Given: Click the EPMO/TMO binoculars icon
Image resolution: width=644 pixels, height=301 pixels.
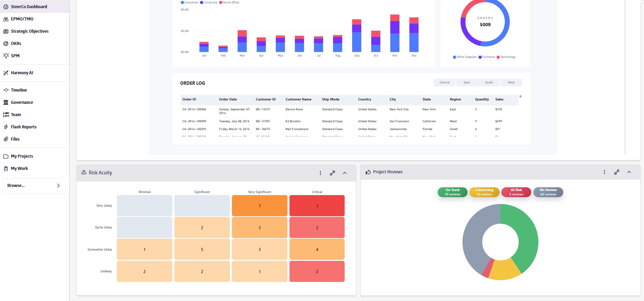Looking at the screenshot, I should [6, 19].
